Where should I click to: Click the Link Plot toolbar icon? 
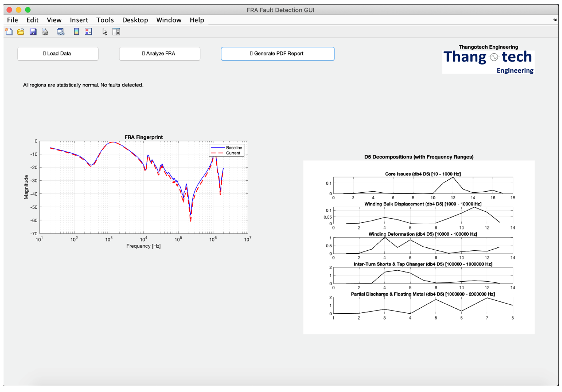click(x=60, y=32)
